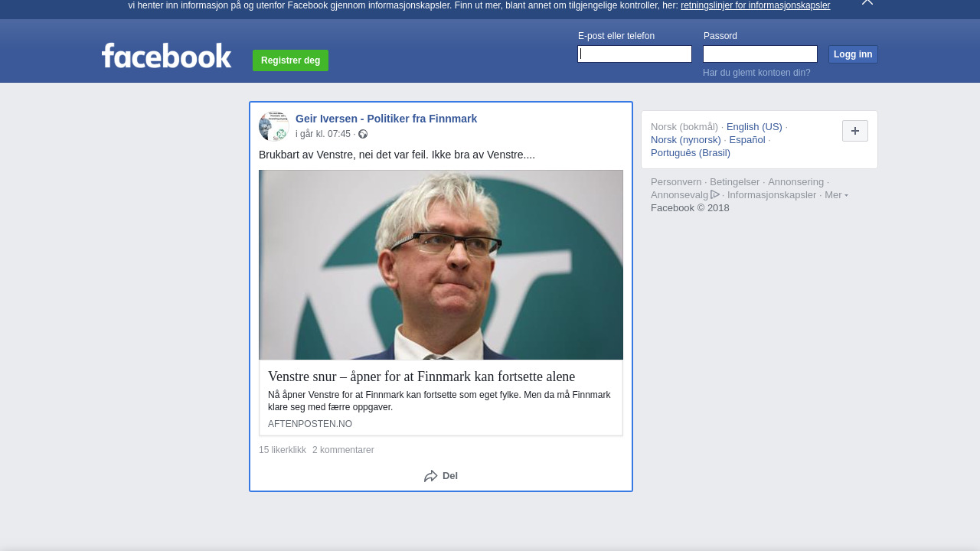Expand the Mer footer dropdown

click(836, 195)
